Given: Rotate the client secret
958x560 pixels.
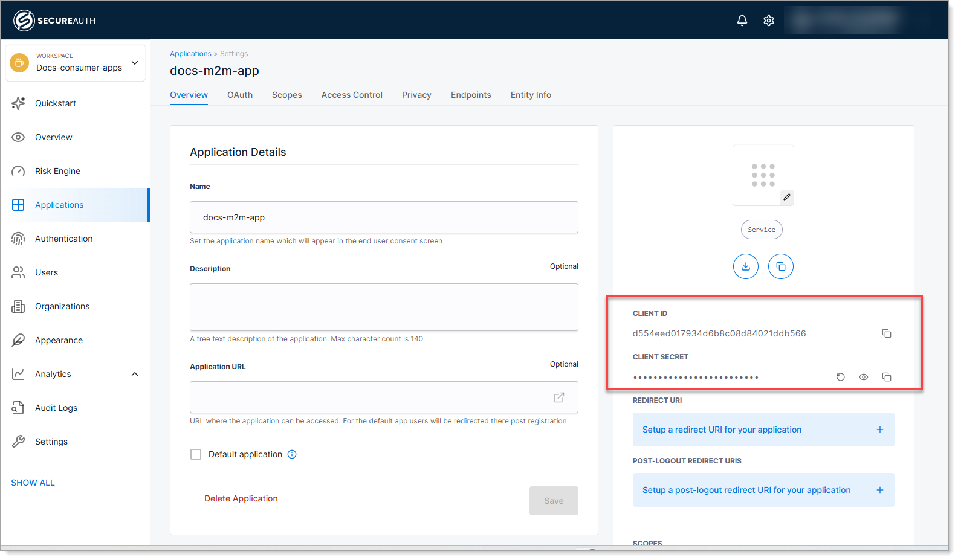Looking at the screenshot, I should tap(840, 377).
